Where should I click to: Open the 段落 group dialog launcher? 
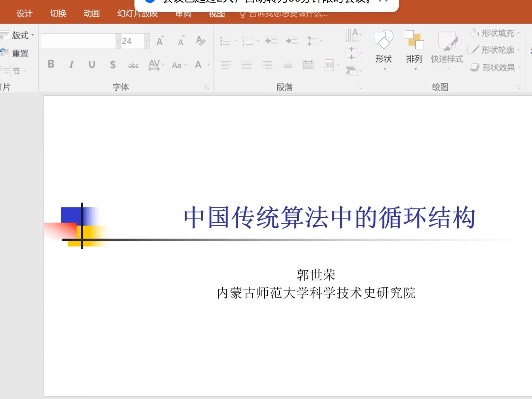[x=359, y=88]
